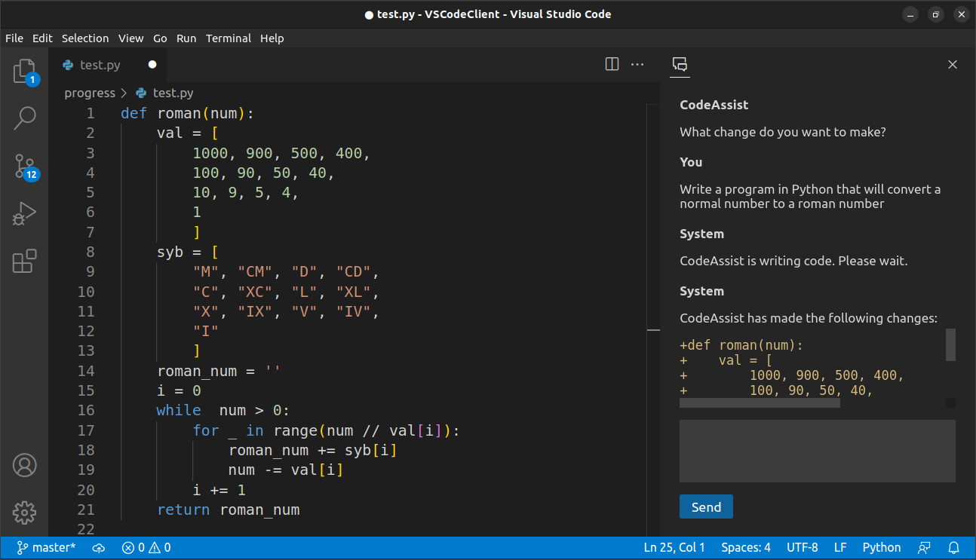
Task: Select the CodeAssist chat panel icon
Action: tap(680, 66)
